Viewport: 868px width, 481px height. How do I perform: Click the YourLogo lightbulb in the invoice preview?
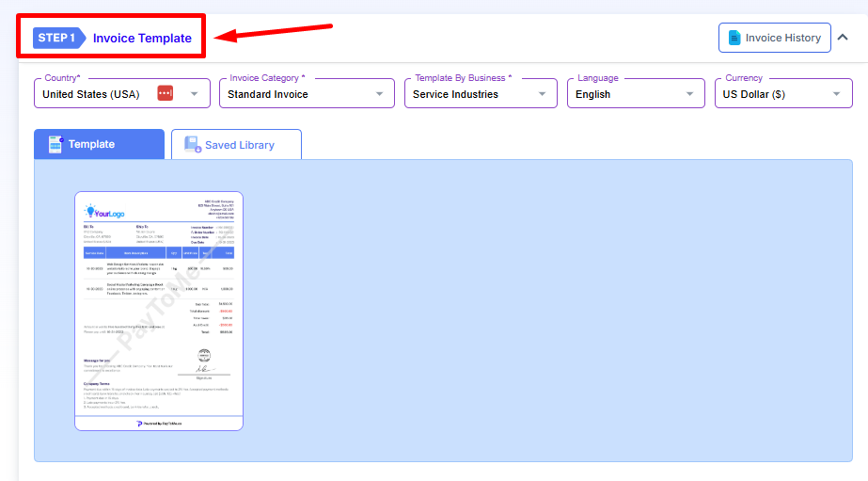[90, 211]
